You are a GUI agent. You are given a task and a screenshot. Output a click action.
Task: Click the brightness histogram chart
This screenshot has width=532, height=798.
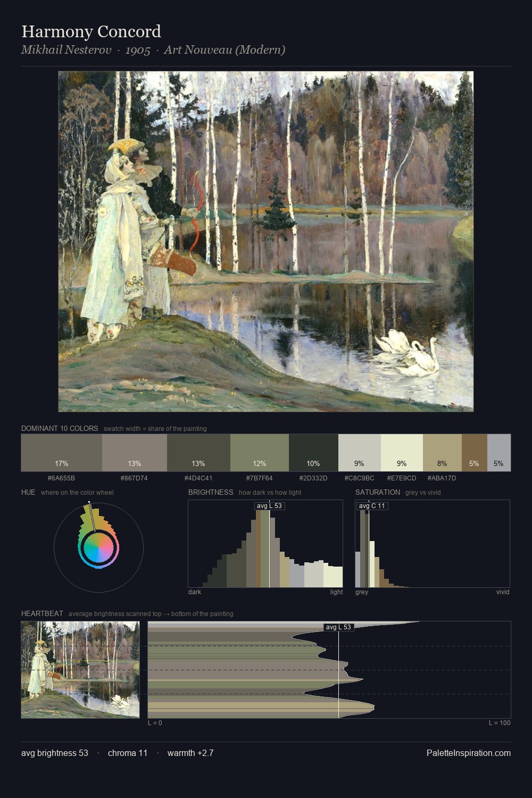[x=265, y=544]
